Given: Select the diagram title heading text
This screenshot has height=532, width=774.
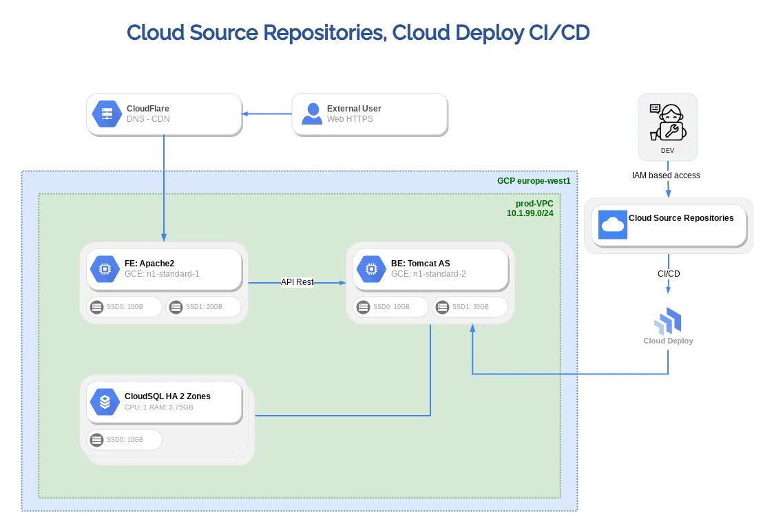Looking at the screenshot, I should coord(358,32).
